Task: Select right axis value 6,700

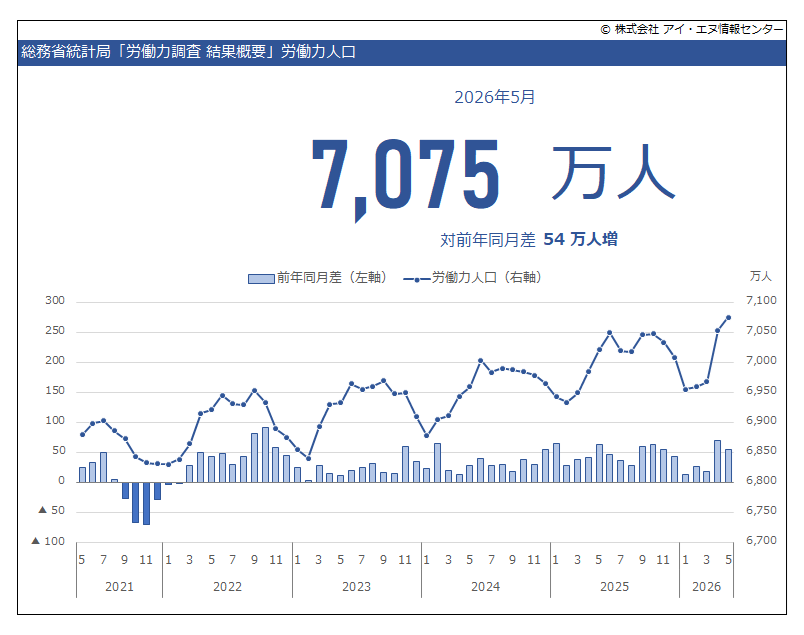Action: [x=761, y=541]
